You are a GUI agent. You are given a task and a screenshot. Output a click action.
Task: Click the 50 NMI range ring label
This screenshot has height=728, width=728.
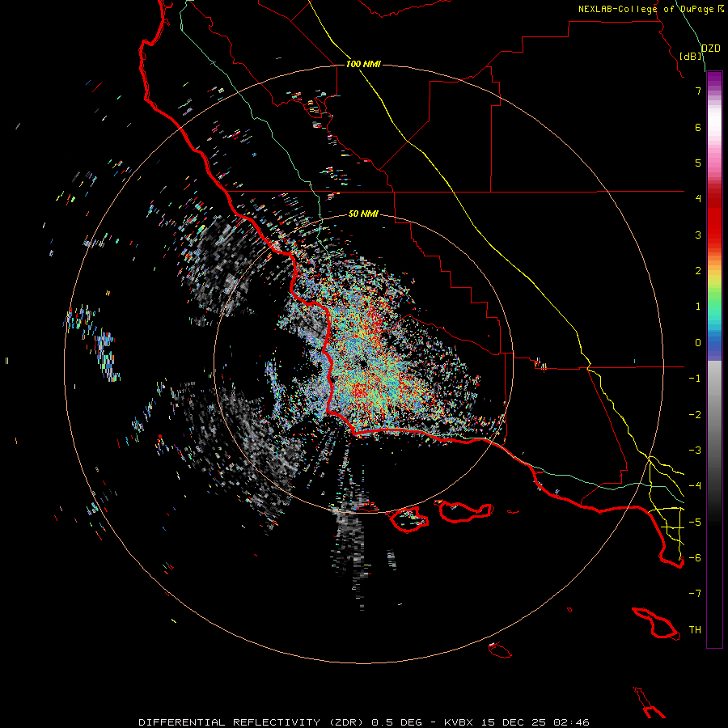click(363, 214)
